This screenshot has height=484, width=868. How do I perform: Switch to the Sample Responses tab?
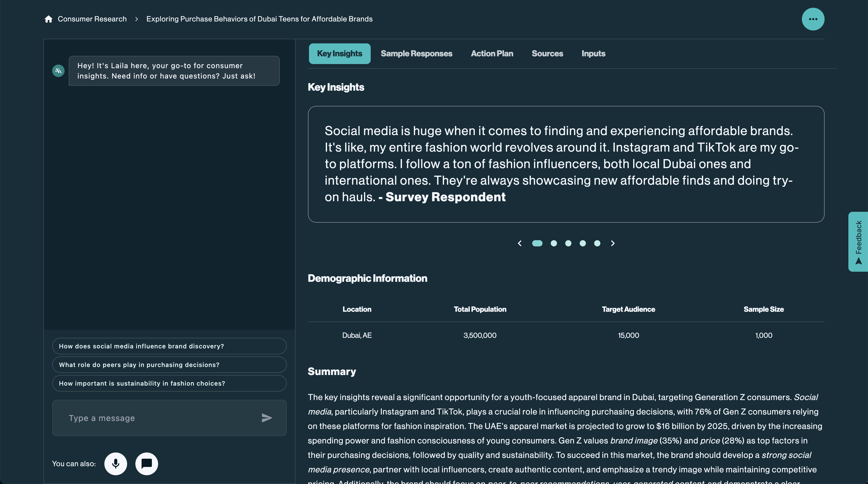(416, 53)
